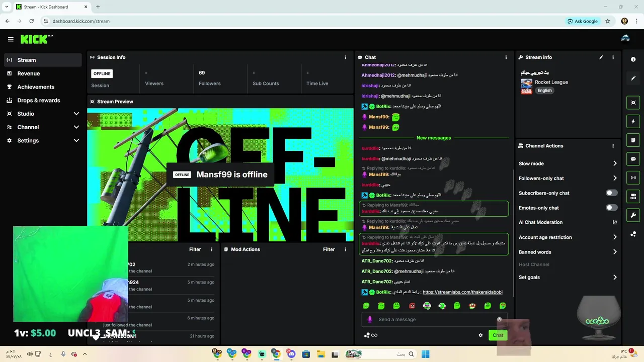Viewport: 644px width, 362px height.
Task: Toggle the channel actions widget in the sidebar
Action: (x=633, y=196)
